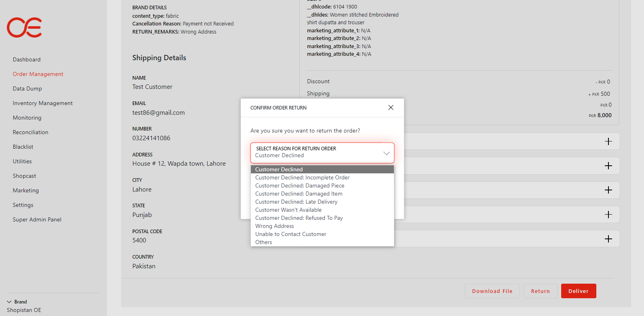Go to Dashboard in sidebar

[27, 59]
